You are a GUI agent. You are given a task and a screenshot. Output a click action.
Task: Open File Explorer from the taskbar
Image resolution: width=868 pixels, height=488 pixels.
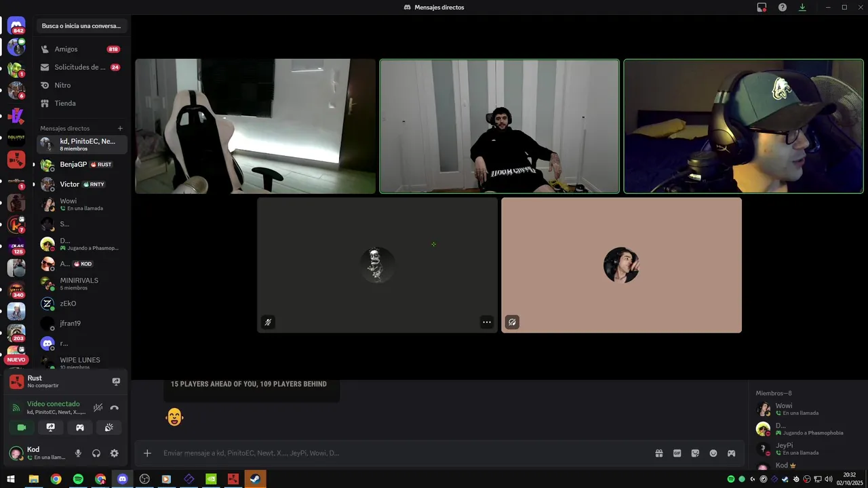point(33,479)
